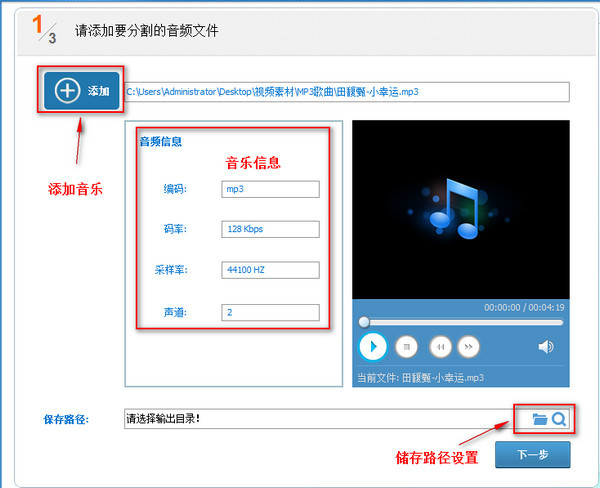
Task: Click the 当前文件 current file label
Action: pyautogui.click(x=421, y=378)
